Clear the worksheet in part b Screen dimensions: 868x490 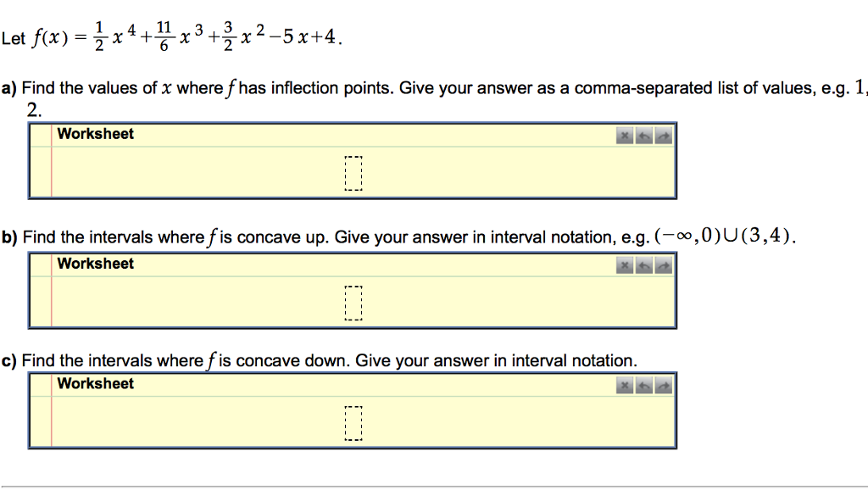coord(624,265)
